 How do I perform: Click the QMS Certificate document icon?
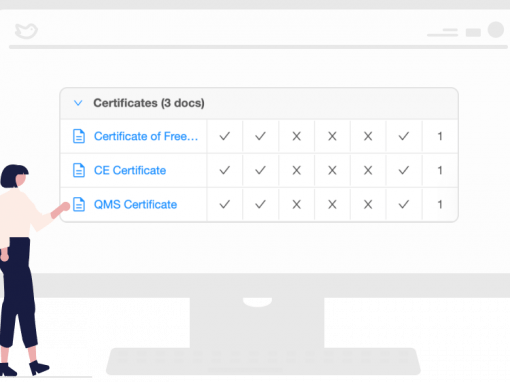click(x=79, y=204)
